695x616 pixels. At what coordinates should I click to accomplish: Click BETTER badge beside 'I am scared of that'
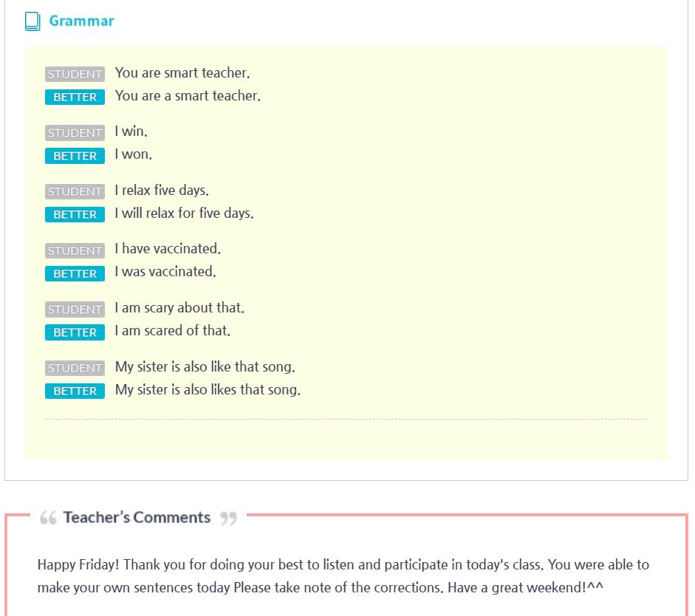click(75, 332)
